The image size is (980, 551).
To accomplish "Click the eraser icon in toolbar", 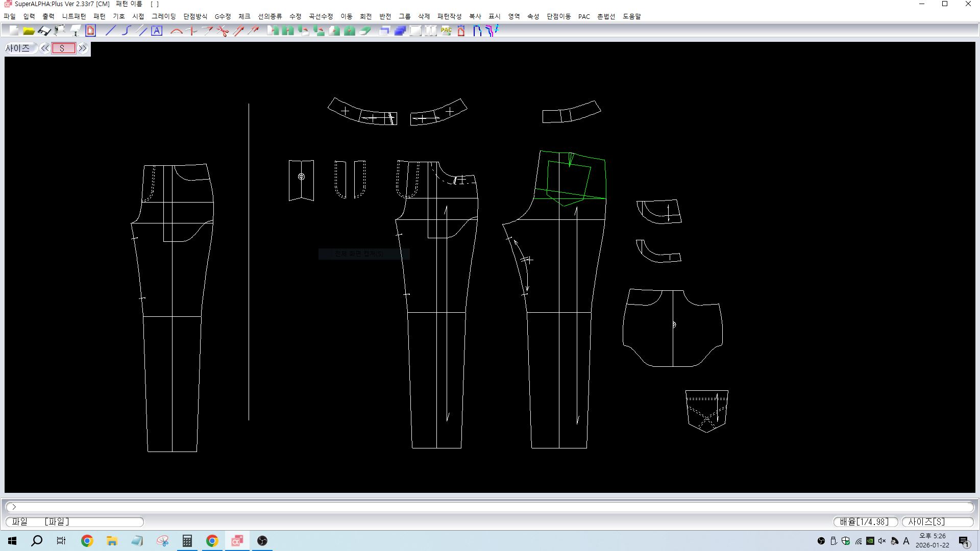I will click(365, 31).
